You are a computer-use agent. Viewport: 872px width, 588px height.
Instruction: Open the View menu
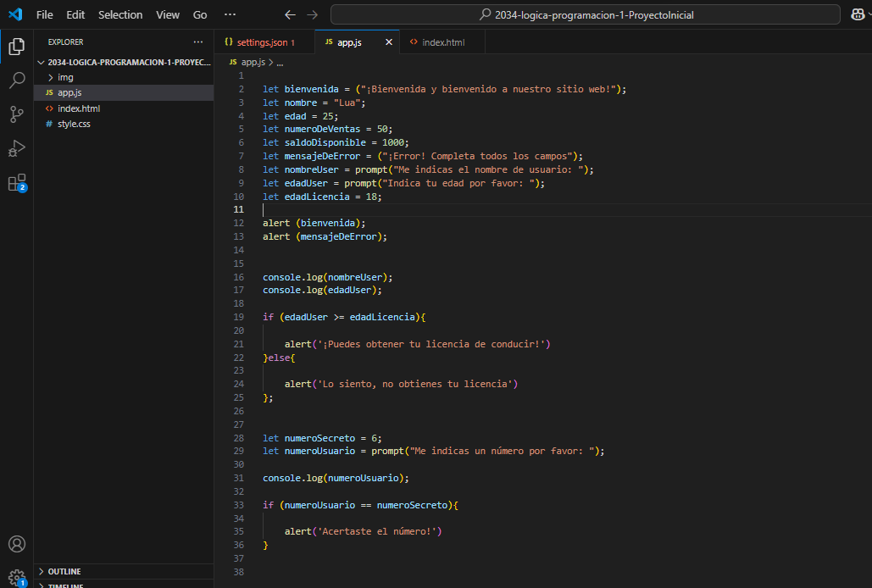click(x=168, y=15)
